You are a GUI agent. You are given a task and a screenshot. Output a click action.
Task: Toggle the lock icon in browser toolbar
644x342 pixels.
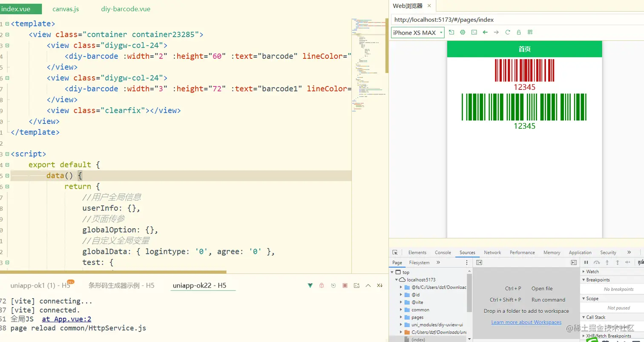coord(519,32)
